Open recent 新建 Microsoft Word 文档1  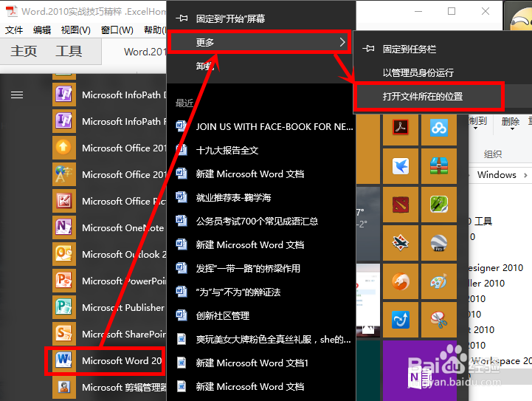[x=261, y=363]
